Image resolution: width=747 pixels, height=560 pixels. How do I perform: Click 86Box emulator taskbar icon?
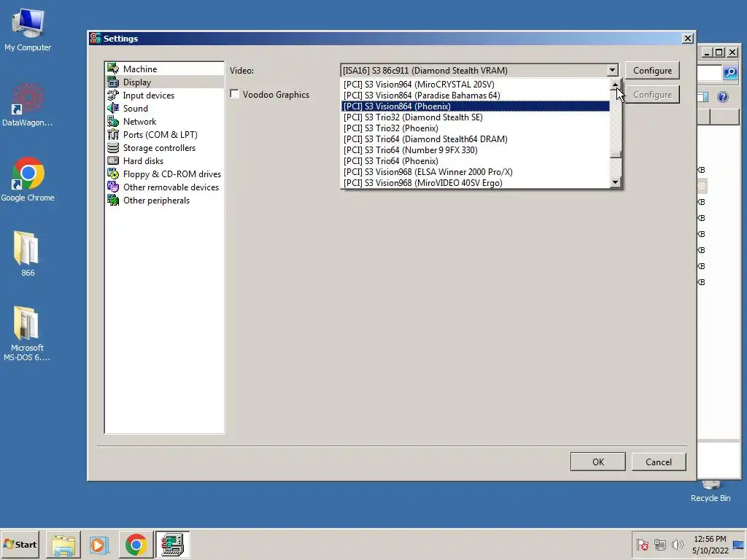coord(172,545)
